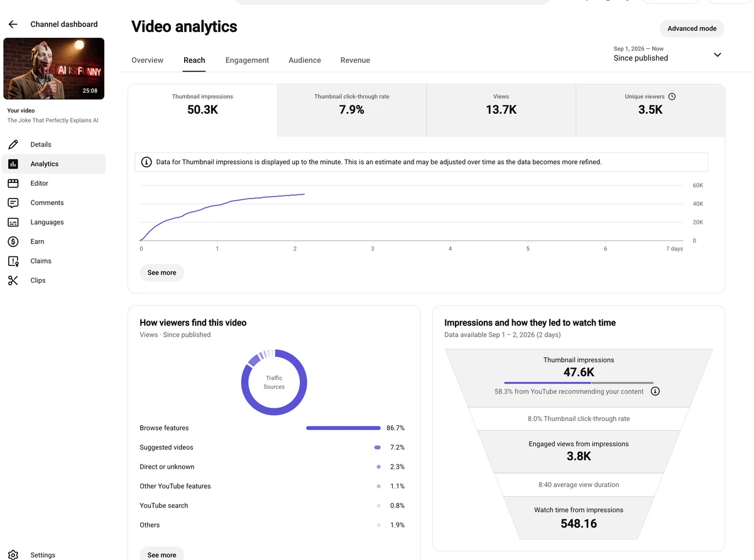The image size is (754, 560).
Task: Open the Revenue tab
Action: [355, 60]
